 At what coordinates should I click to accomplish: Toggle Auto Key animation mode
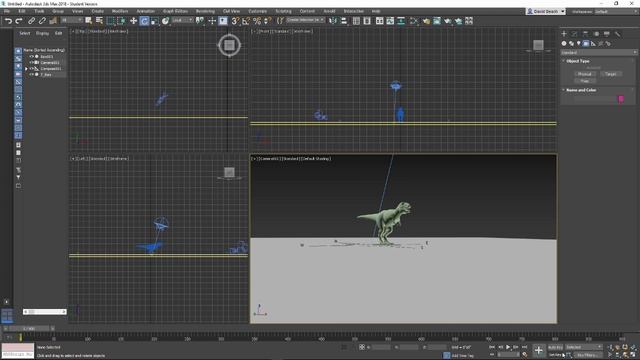point(555,347)
